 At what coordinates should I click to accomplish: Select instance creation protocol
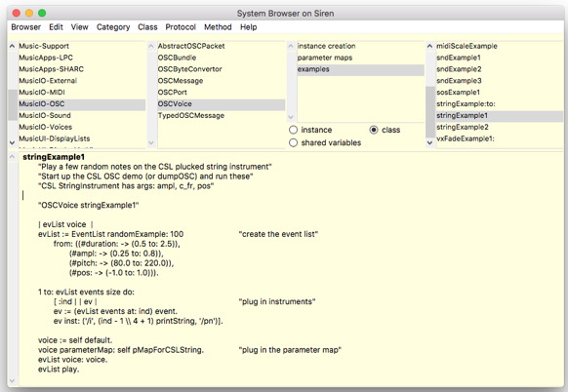pos(360,46)
